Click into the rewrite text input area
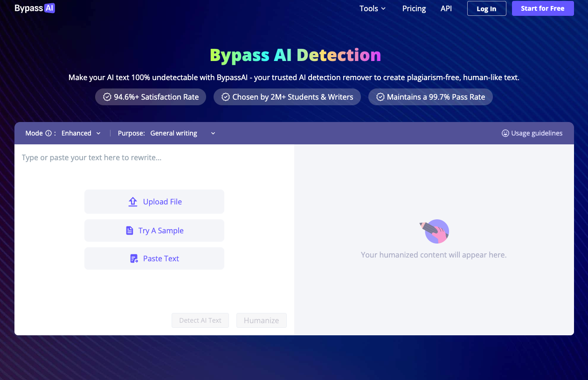 pyautogui.click(x=154, y=158)
